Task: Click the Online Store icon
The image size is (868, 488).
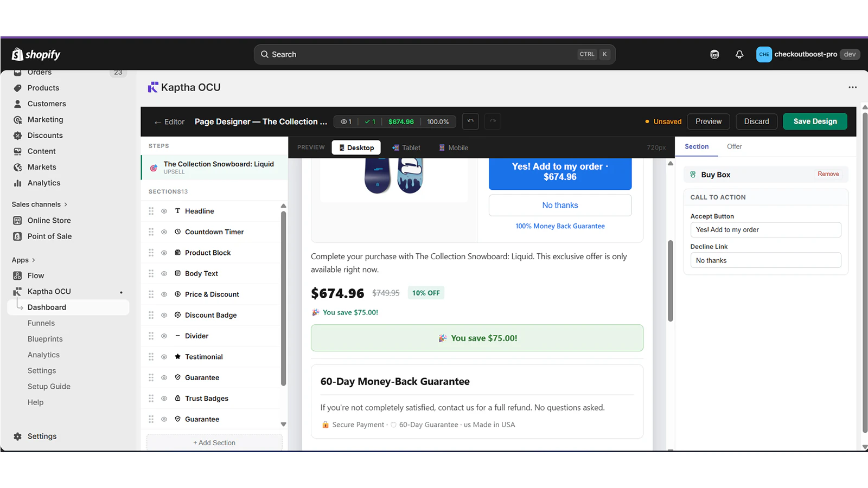Action: pos(18,221)
